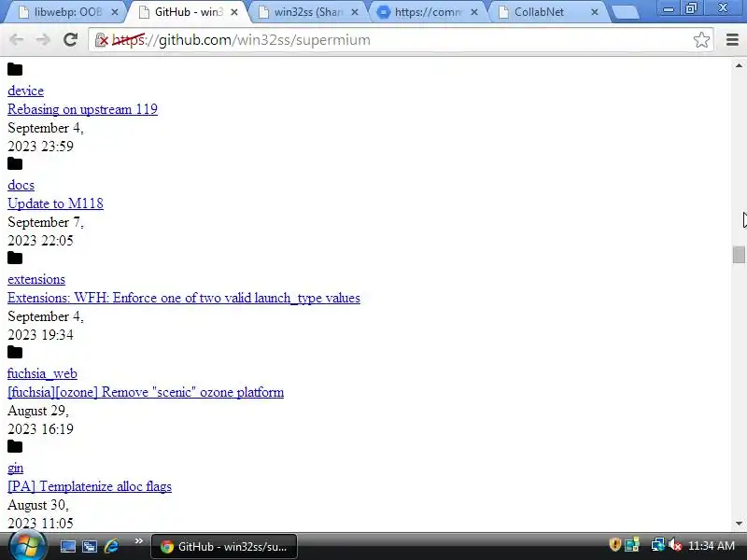The image size is (747, 560).
Task: Click the folder icon above fuchsia_web
Action: [15, 353]
